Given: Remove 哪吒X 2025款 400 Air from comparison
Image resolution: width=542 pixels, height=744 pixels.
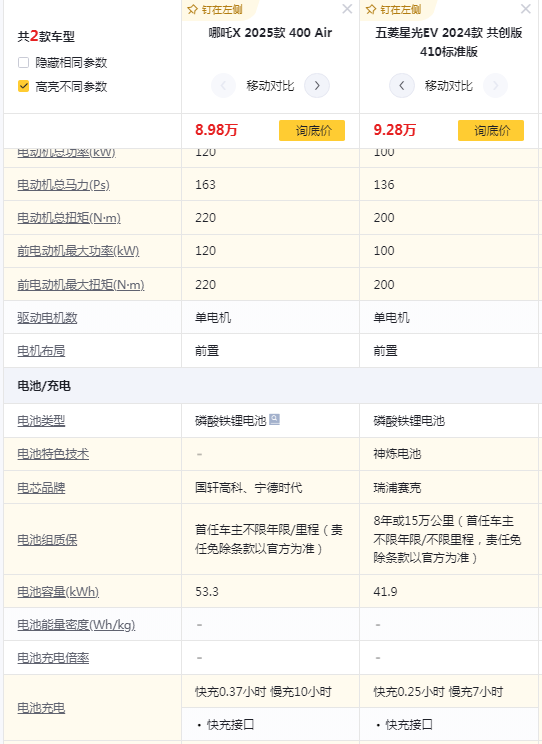Looking at the screenshot, I should tap(347, 9).
